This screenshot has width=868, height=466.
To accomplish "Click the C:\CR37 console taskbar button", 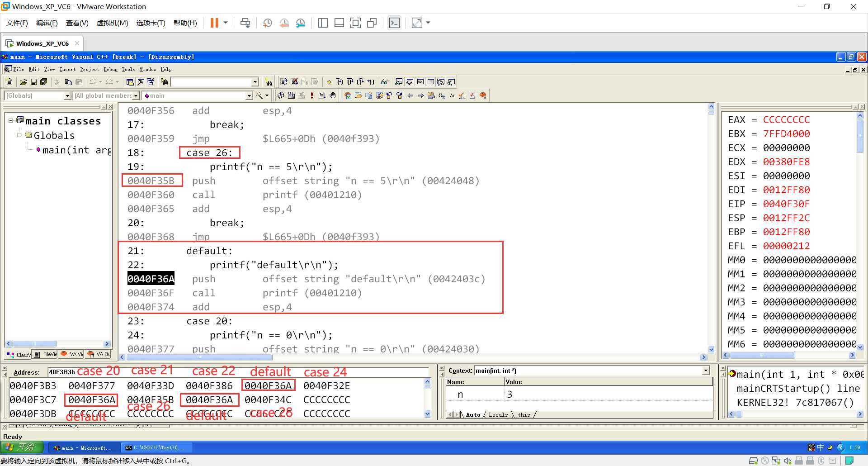I will (x=157, y=447).
